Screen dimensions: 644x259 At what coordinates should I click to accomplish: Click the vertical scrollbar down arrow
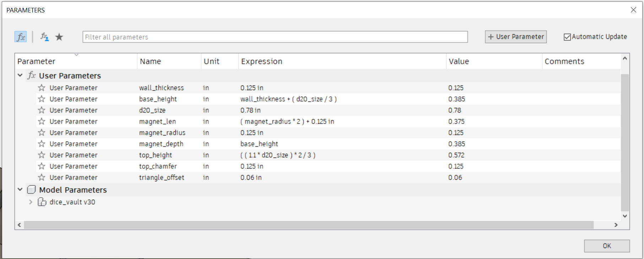click(624, 216)
